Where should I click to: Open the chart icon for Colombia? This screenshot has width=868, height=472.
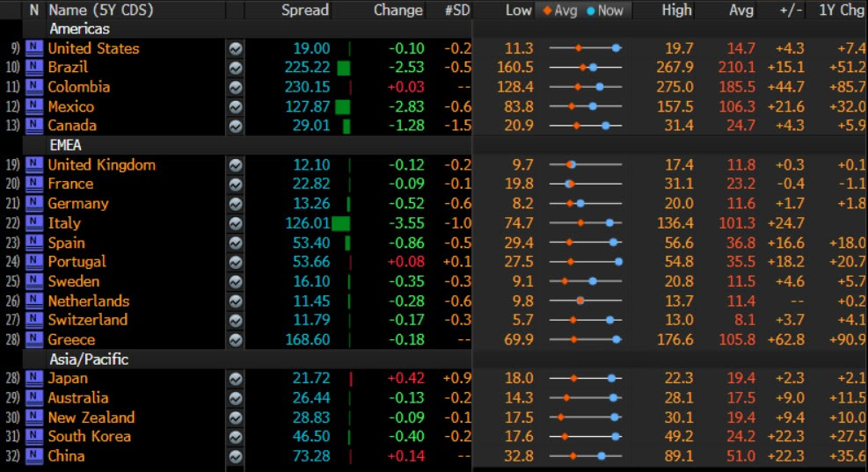pyautogui.click(x=236, y=87)
